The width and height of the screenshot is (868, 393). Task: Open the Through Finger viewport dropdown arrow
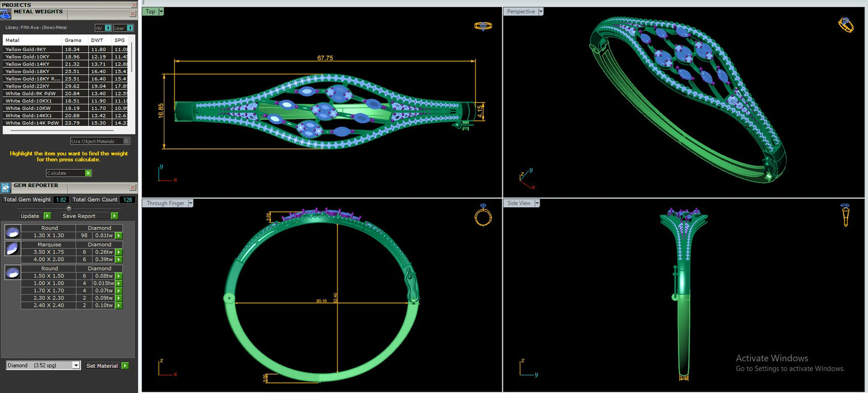tap(190, 203)
